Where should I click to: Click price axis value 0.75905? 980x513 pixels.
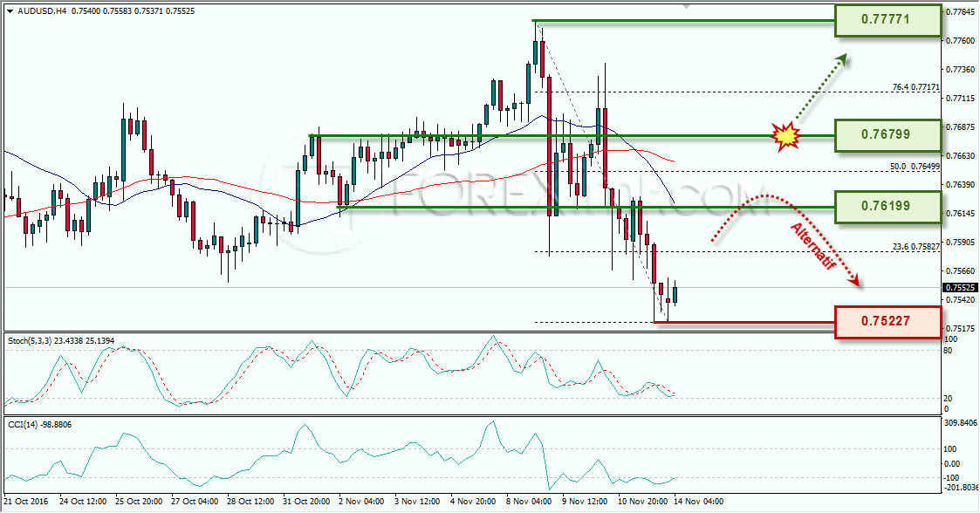coord(961,243)
